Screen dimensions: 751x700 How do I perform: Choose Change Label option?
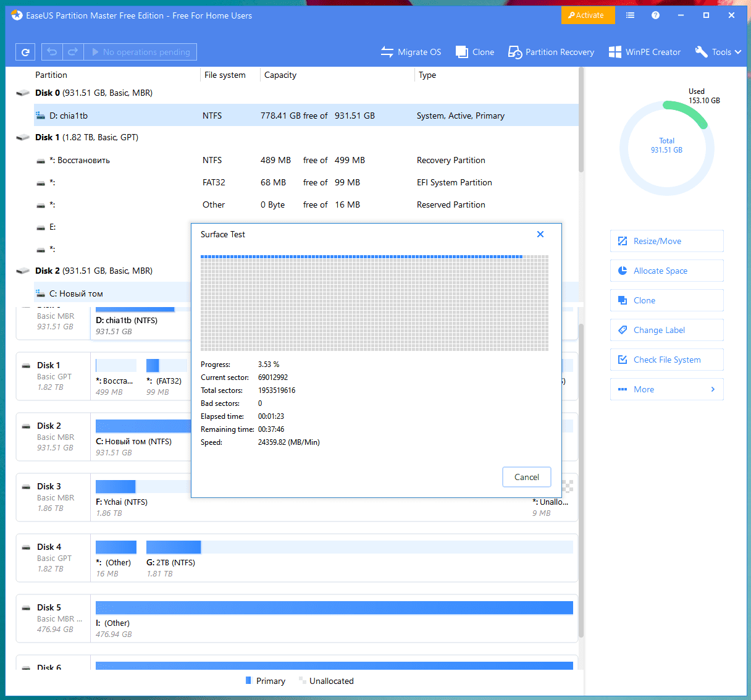666,330
